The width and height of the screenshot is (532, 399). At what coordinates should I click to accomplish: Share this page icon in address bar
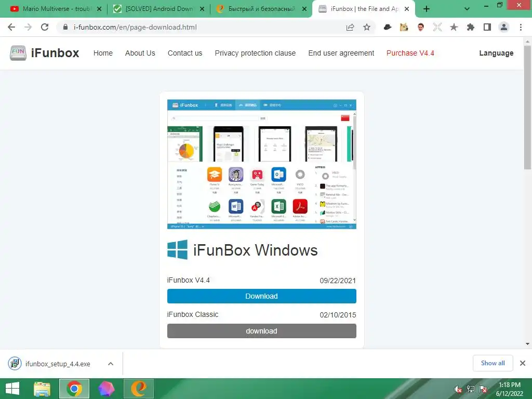(350, 27)
